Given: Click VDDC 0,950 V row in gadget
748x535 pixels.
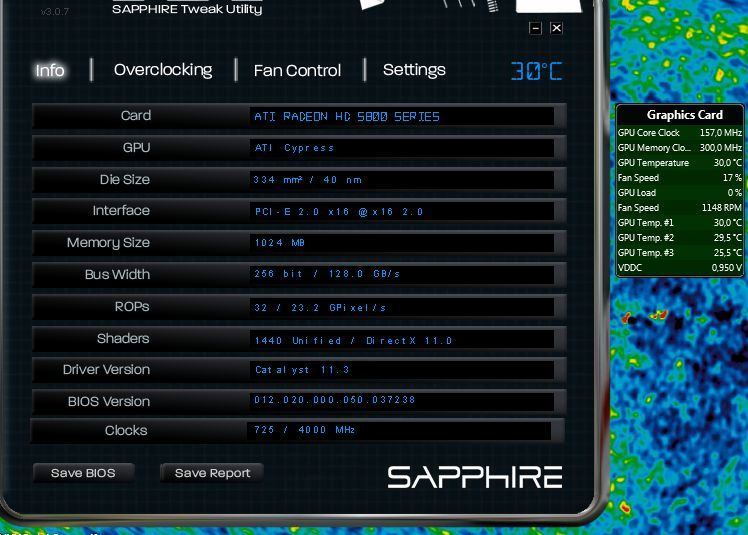Looking at the screenshot, I should [x=680, y=268].
